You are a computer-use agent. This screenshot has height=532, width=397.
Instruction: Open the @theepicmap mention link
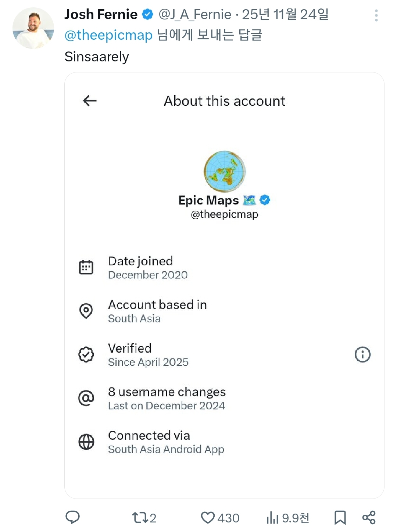point(108,35)
